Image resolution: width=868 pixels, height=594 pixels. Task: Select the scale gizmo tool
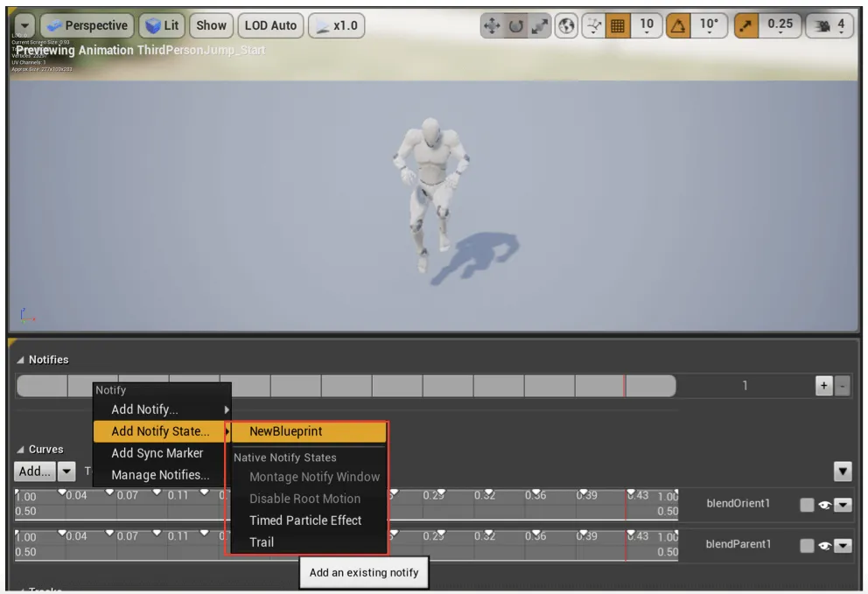539,25
